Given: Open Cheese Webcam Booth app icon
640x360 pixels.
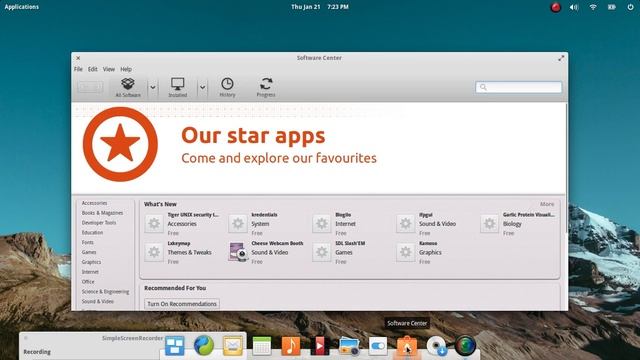Looking at the screenshot, I should (x=238, y=252).
